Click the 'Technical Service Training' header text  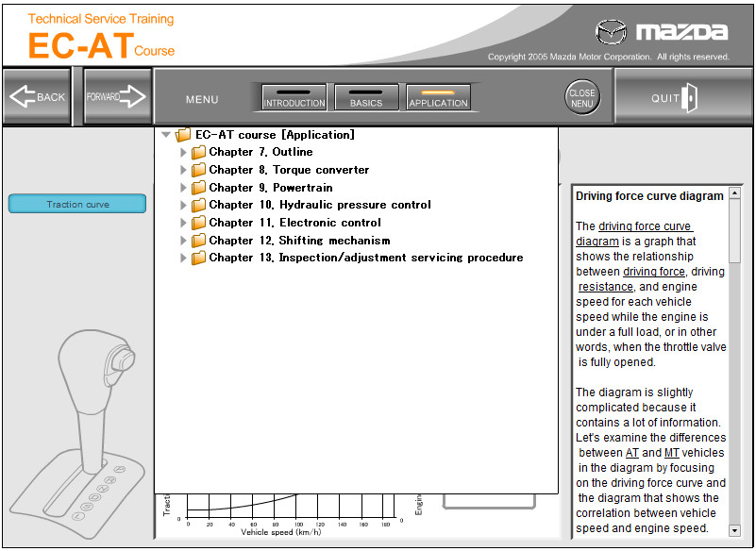[x=101, y=19]
